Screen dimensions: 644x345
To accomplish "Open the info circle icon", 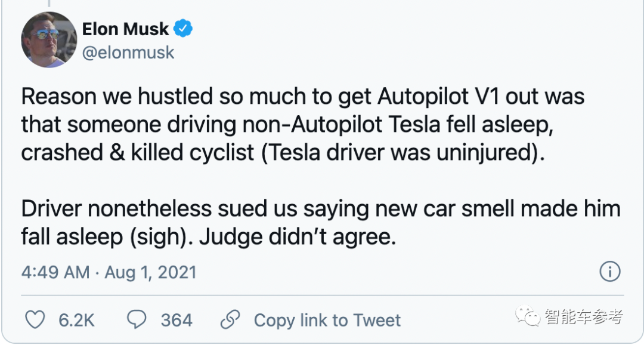I will tap(610, 272).
